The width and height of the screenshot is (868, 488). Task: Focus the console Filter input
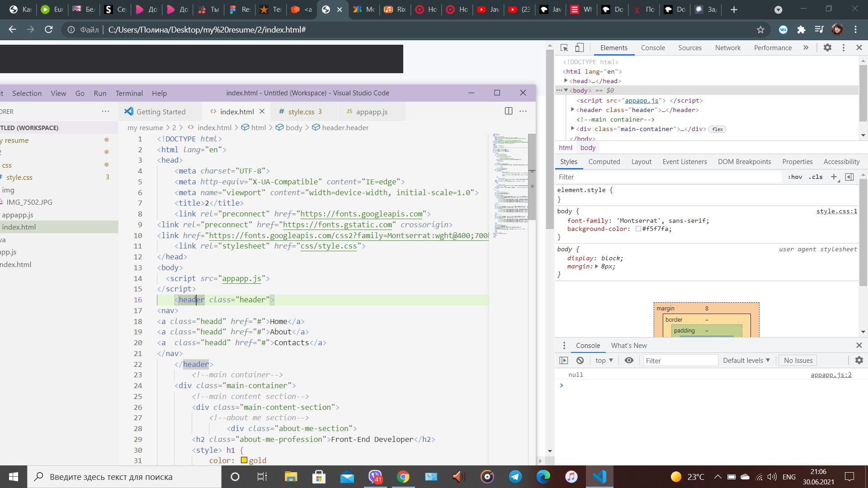coord(680,361)
